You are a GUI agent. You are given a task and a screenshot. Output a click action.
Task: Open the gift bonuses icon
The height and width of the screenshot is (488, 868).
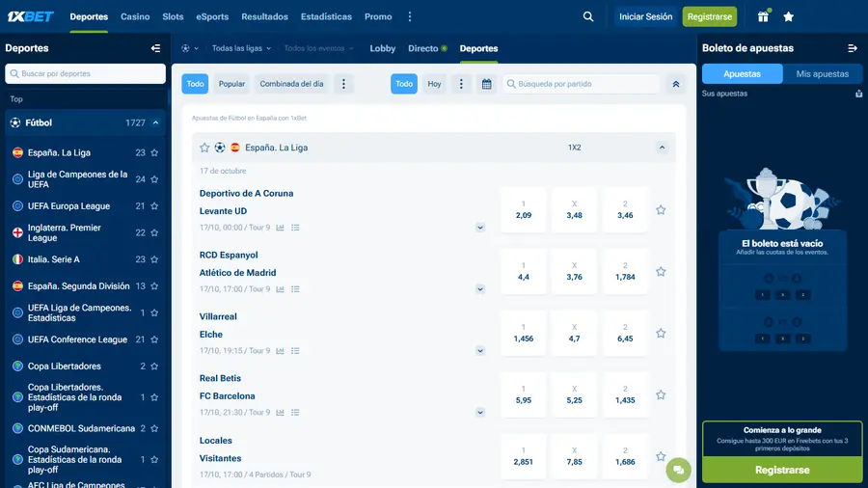(764, 16)
